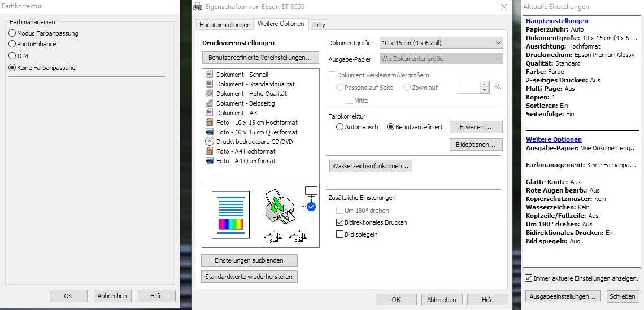Click Abbrechen in Epson properties dialog
The image size is (644, 310).
442,300
